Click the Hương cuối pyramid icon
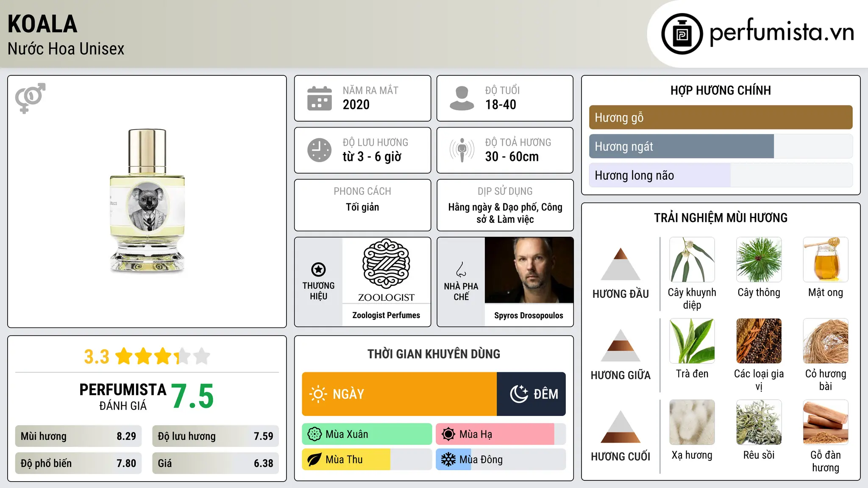This screenshot has width=868, height=488. pyautogui.click(x=620, y=427)
